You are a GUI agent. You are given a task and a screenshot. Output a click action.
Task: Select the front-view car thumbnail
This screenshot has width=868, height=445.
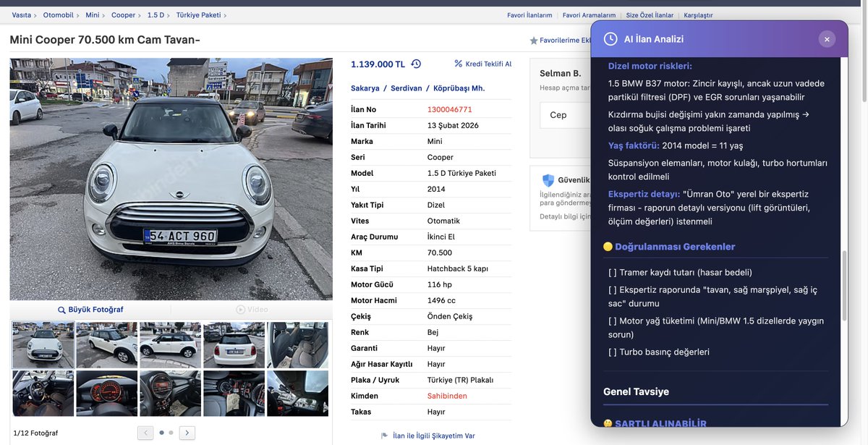click(x=43, y=345)
